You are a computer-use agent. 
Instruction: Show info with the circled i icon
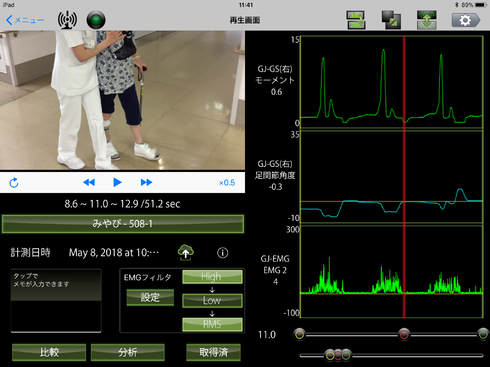click(x=222, y=253)
